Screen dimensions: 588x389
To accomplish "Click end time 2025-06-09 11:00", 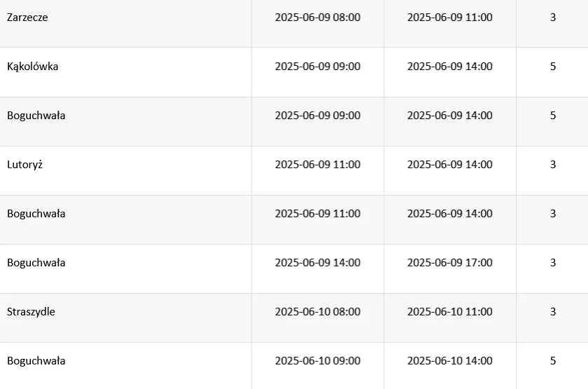I will pos(450,18).
